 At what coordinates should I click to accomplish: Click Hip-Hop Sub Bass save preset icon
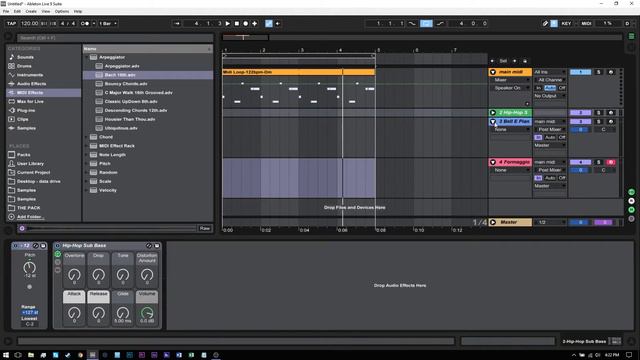pyautogui.click(x=157, y=246)
